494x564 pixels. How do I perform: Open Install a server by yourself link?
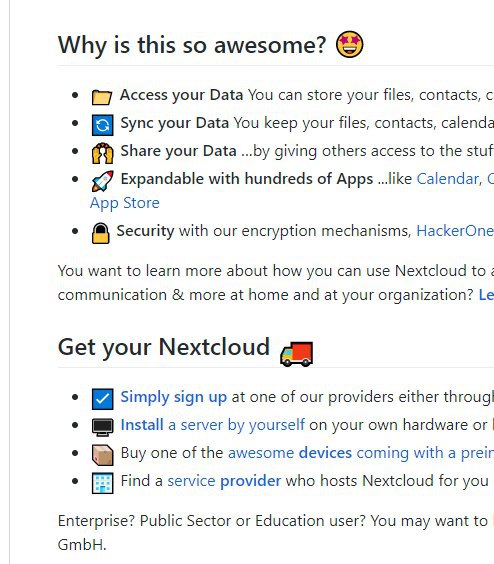pyautogui.click(x=213, y=425)
